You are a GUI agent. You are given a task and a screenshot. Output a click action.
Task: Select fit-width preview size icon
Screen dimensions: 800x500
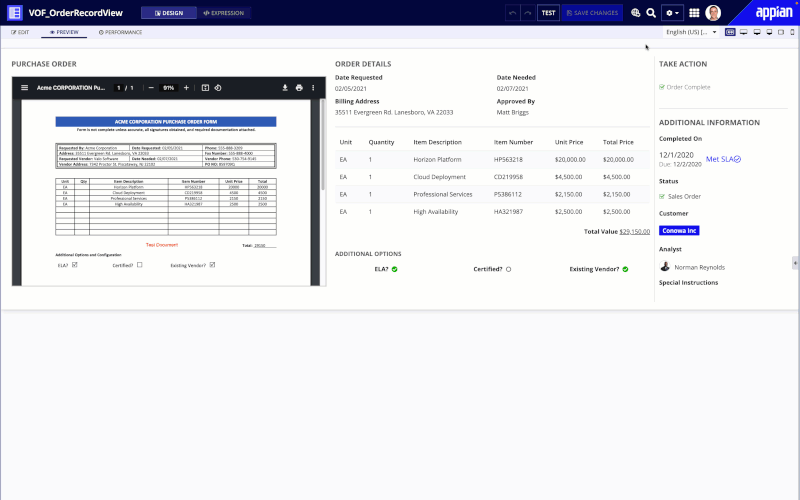pyautogui.click(x=730, y=32)
